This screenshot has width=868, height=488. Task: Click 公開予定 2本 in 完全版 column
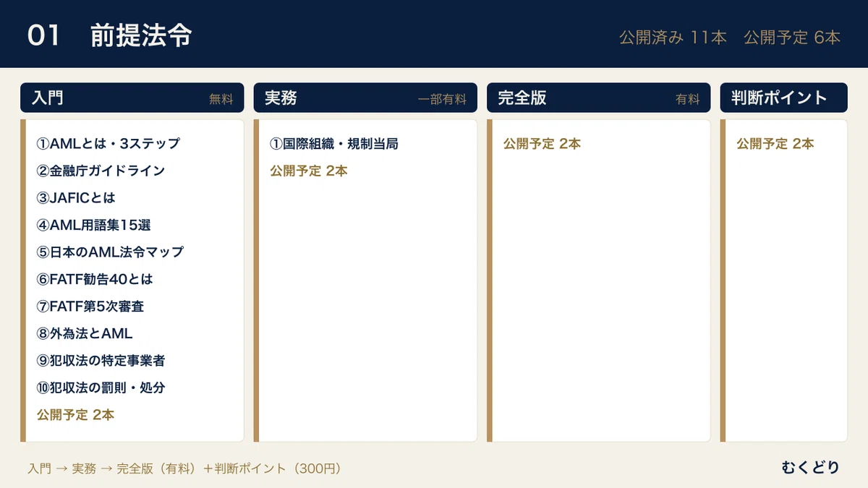(542, 143)
